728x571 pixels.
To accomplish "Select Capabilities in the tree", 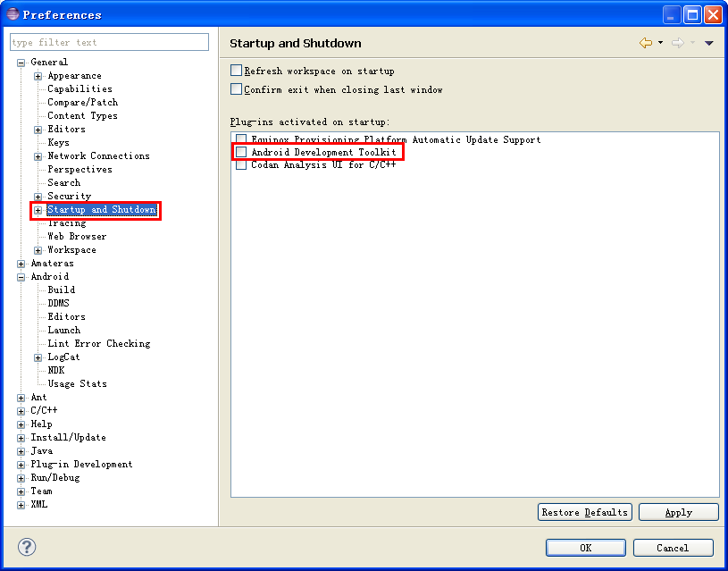I will click(79, 88).
